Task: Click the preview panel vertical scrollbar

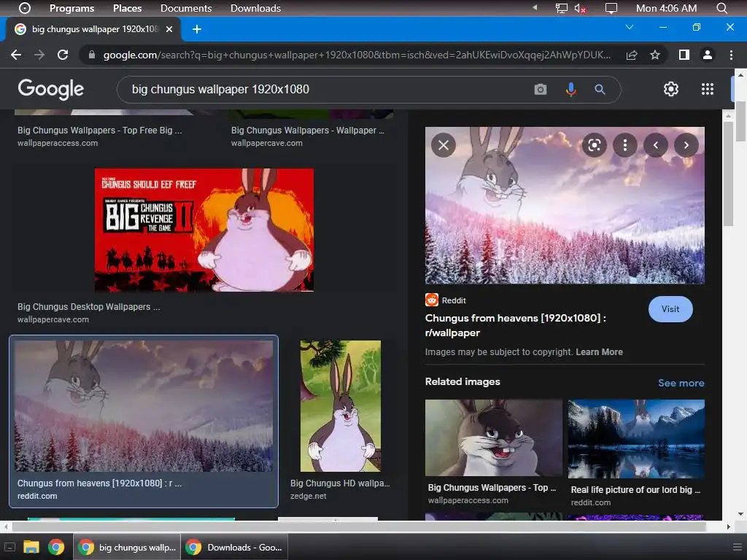Action: [728, 174]
